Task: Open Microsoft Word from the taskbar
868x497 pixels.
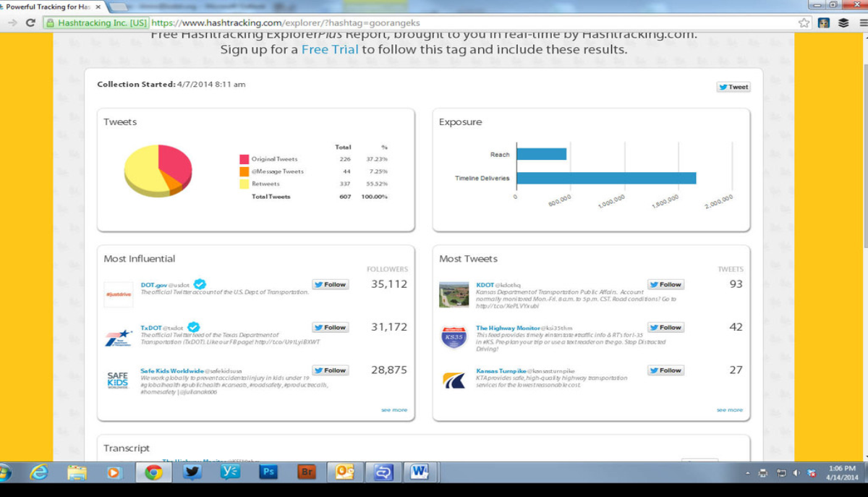Action: (419, 472)
